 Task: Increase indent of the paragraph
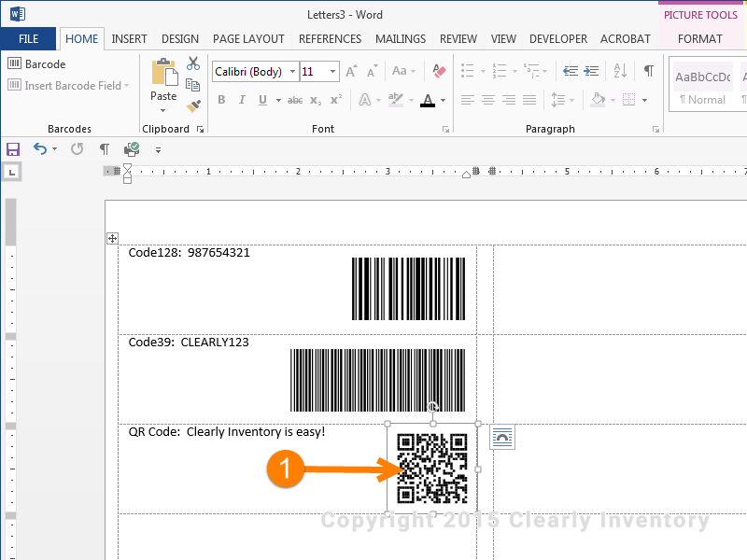click(x=591, y=72)
